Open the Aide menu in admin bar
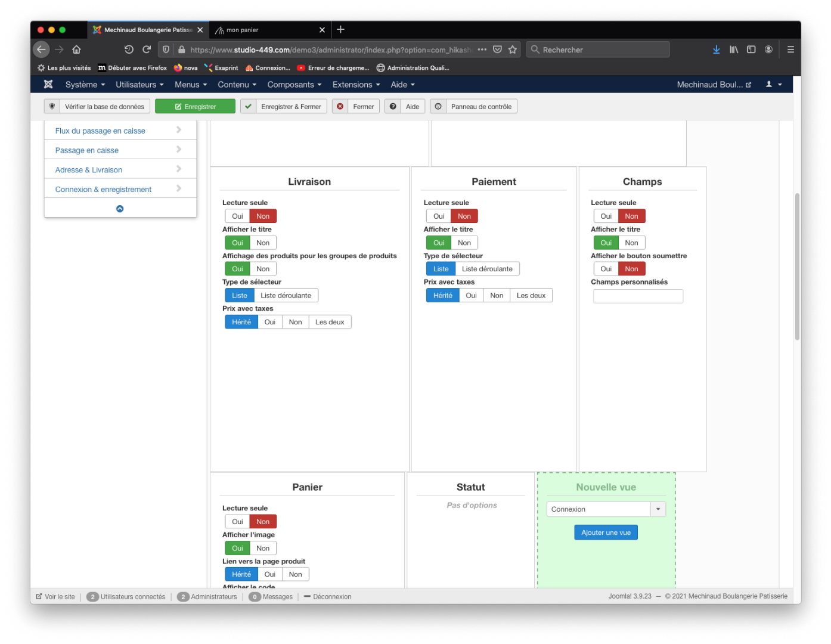 403,85
